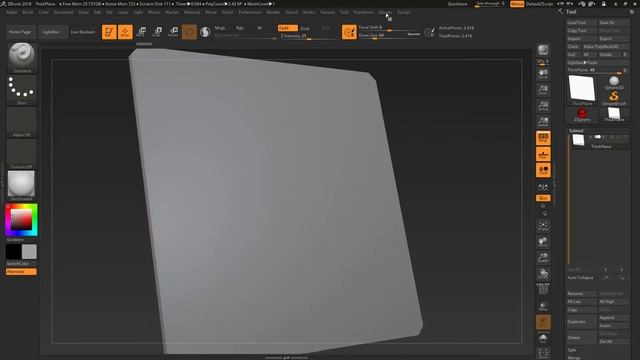The image size is (640, 360).
Task: Toggle the Alternate button
Action: [x=21, y=272]
